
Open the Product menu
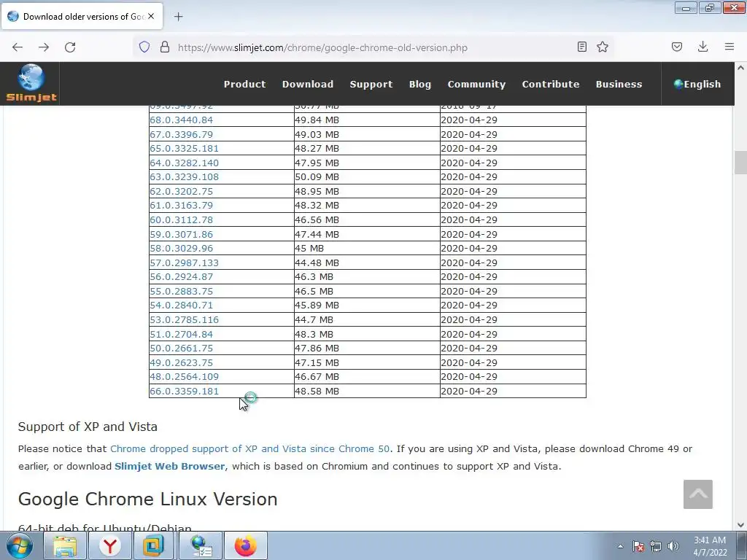pos(245,85)
